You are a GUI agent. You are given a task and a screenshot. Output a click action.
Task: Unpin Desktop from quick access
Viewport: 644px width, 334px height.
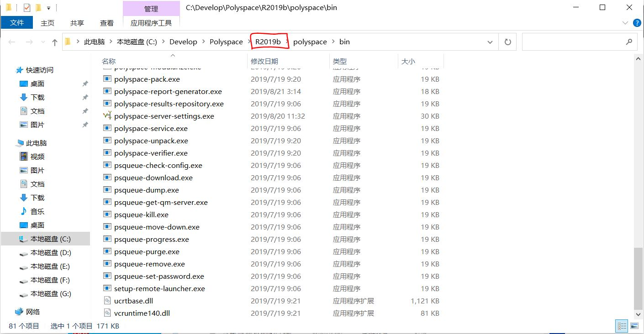coord(85,83)
